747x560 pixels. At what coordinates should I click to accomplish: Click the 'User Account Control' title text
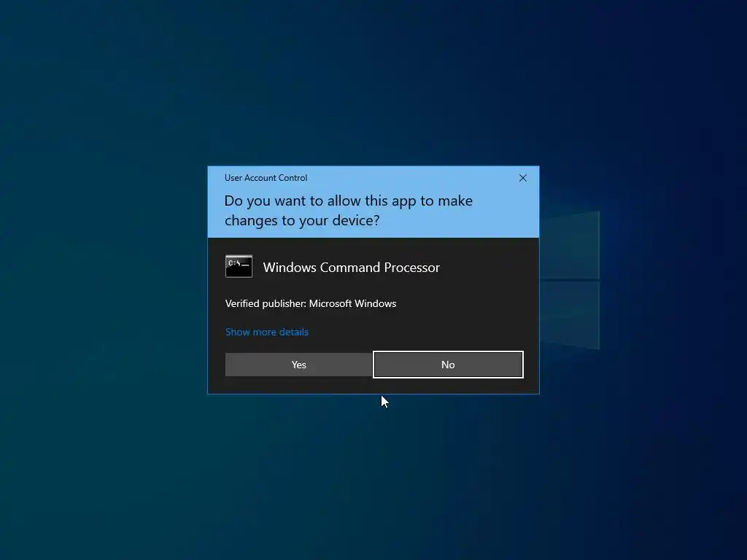266,178
